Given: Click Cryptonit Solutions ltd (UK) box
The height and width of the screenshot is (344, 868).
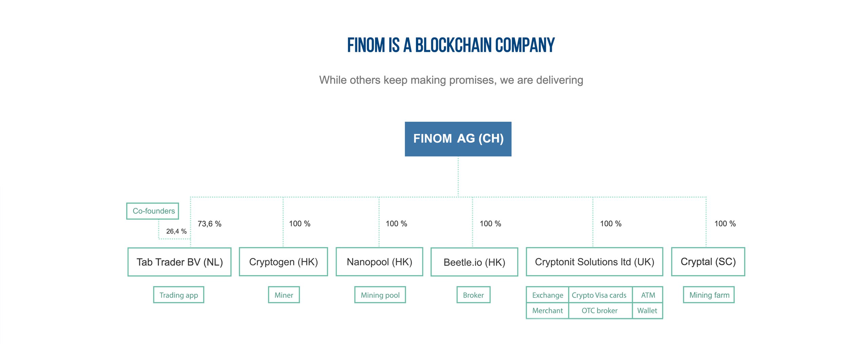Looking at the screenshot, I should [594, 262].
